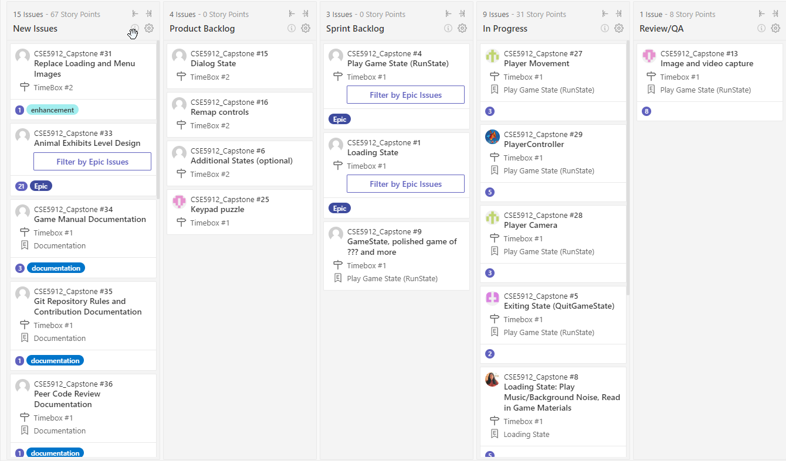Open settings gear for New Issues pipeline
Screen dimensions: 786x461
149,29
